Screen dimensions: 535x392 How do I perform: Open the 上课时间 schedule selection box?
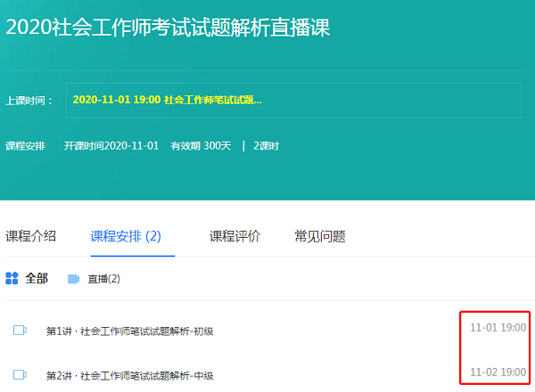293,101
